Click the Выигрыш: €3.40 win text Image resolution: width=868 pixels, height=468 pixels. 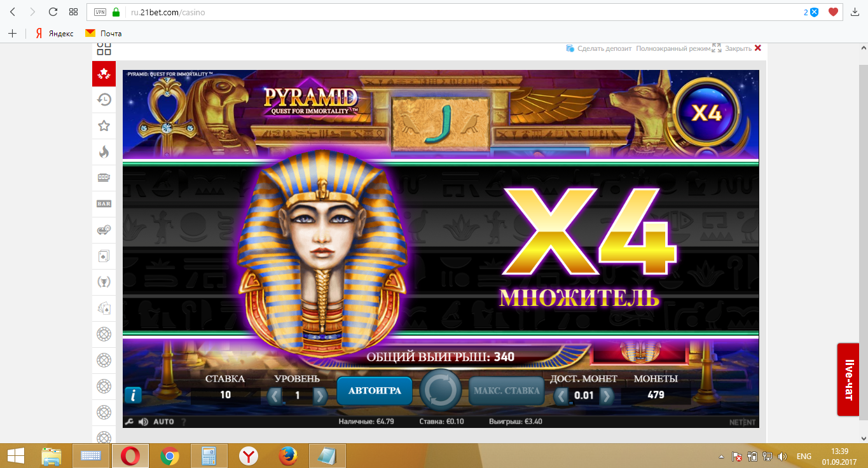click(515, 422)
